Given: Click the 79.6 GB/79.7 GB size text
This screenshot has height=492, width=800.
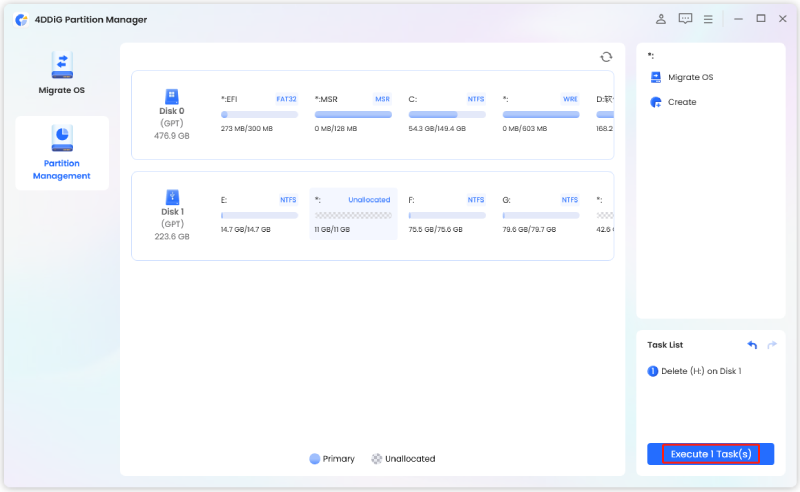Looking at the screenshot, I should pos(529,230).
